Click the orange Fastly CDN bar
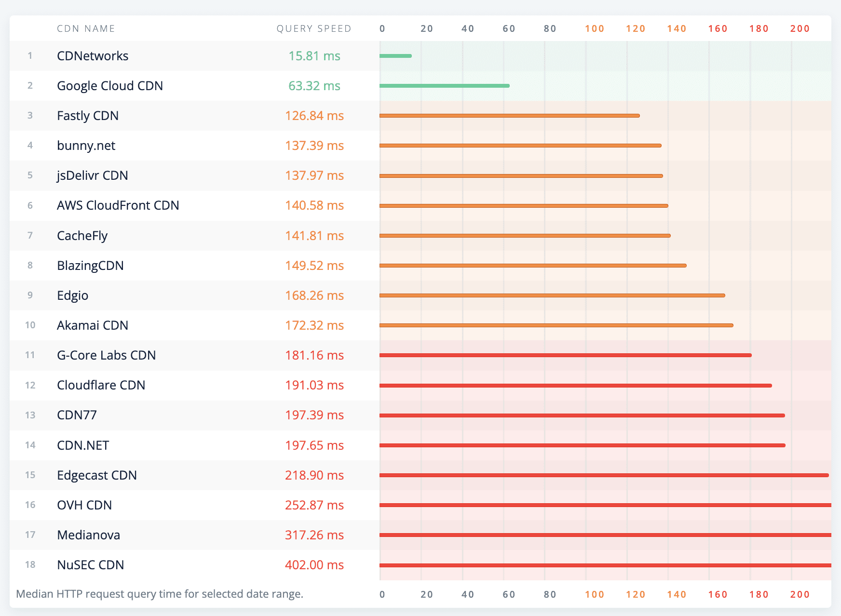Screen dimensions: 841x616 pyautogui.click(x=510, y=116)
